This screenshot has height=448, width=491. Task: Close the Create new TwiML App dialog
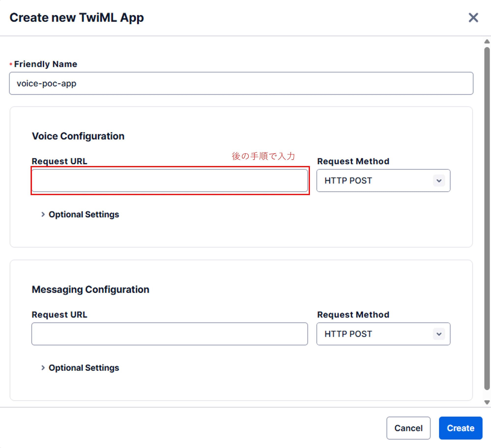pos(473,18)
